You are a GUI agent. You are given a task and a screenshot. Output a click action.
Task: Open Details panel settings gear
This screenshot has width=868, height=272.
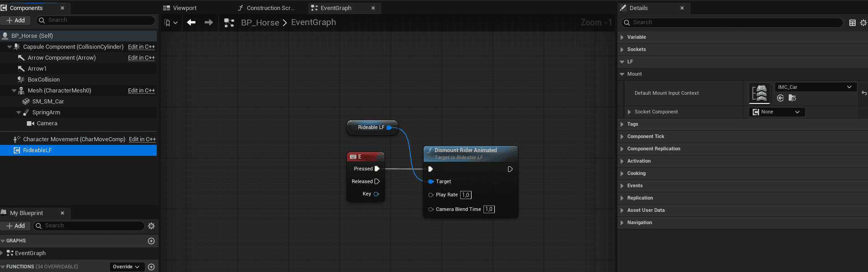pos(863,23)
